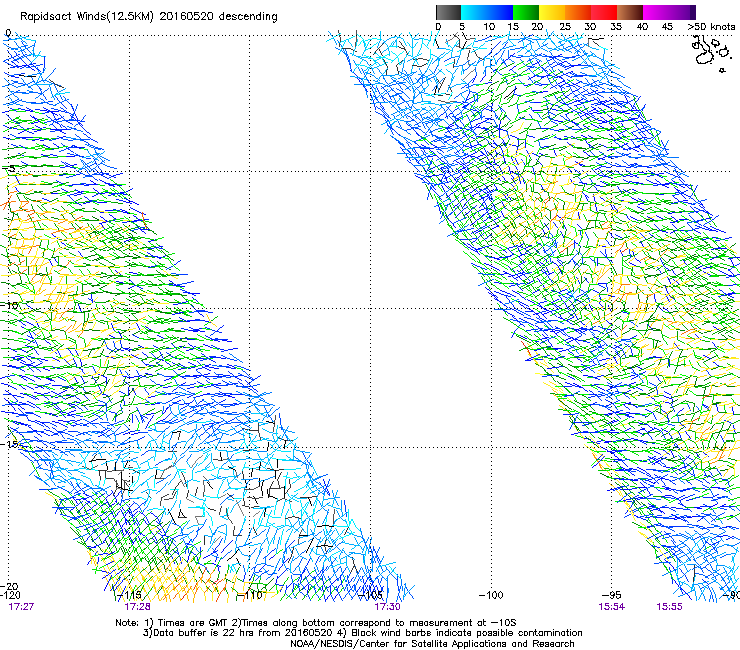
Task: Click the '-110' longitude axis label
Action: (x=250, y=595)
